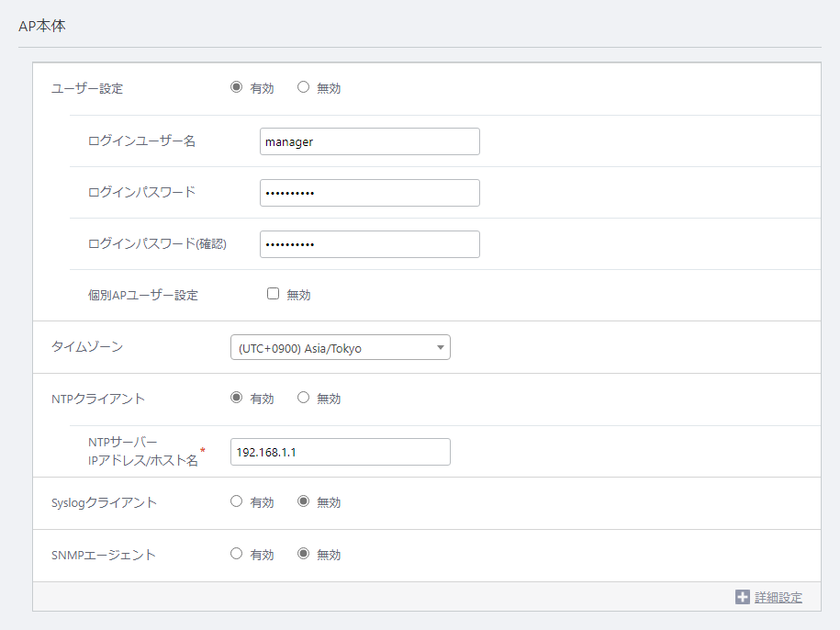Enable Syslogクライアント with 有効 radio
Image resolution: width=840 pixels, height=630 pixels.
(236, 501)
